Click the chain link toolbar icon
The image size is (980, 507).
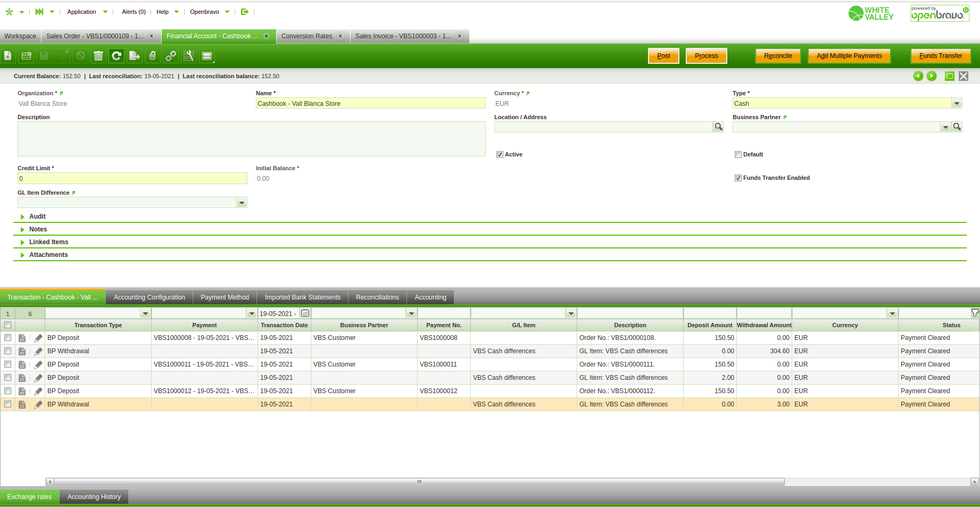(171, 56)
